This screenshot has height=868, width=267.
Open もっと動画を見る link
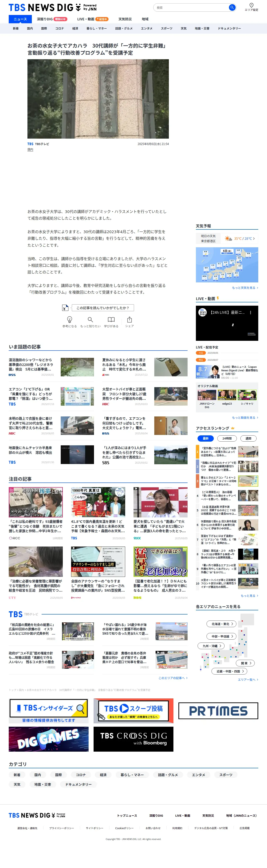coord(245,417)
